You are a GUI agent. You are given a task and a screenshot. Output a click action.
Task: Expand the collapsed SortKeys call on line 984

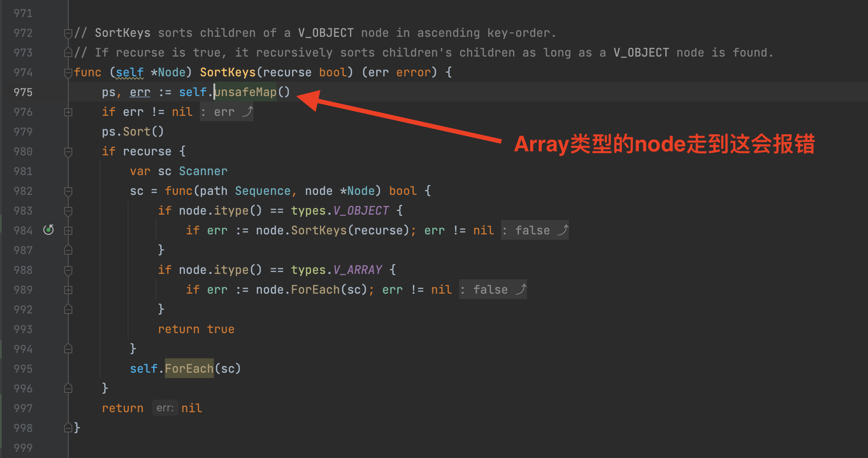pos(68,230)
